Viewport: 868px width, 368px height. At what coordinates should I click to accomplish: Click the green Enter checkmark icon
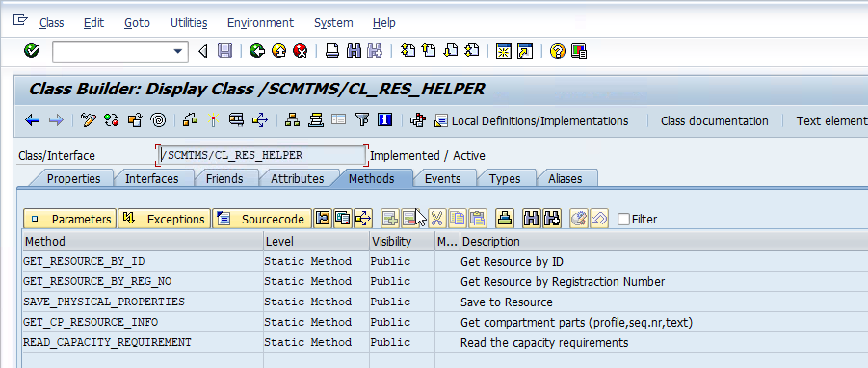click(x=32, y=51)
